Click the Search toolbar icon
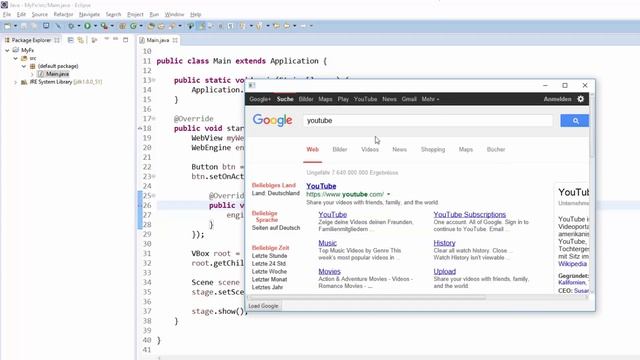Screen dimensions: 640x360 [x=172, y=26]
